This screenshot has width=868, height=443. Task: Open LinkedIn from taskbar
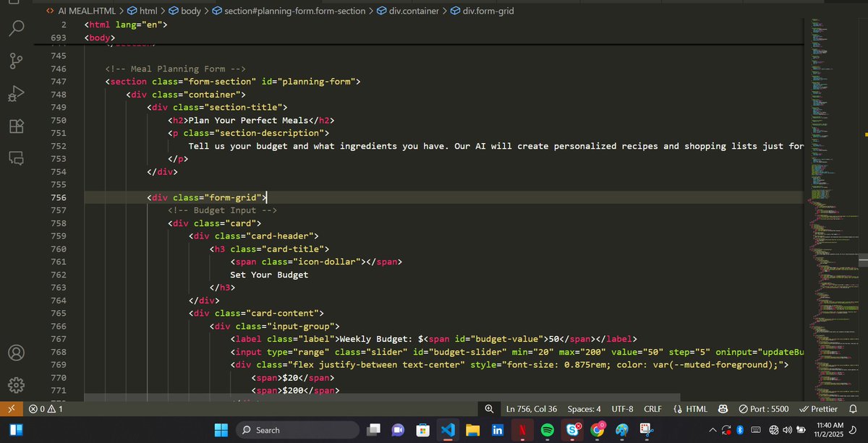498,430
